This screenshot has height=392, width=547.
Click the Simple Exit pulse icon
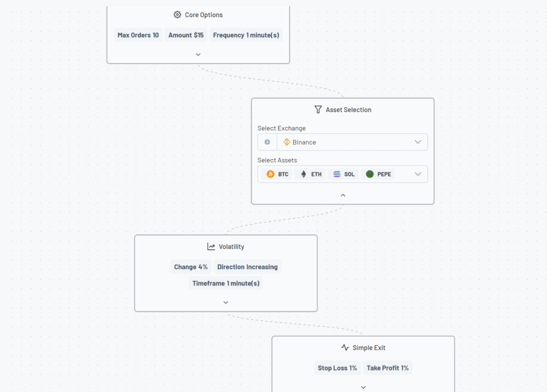345,348
